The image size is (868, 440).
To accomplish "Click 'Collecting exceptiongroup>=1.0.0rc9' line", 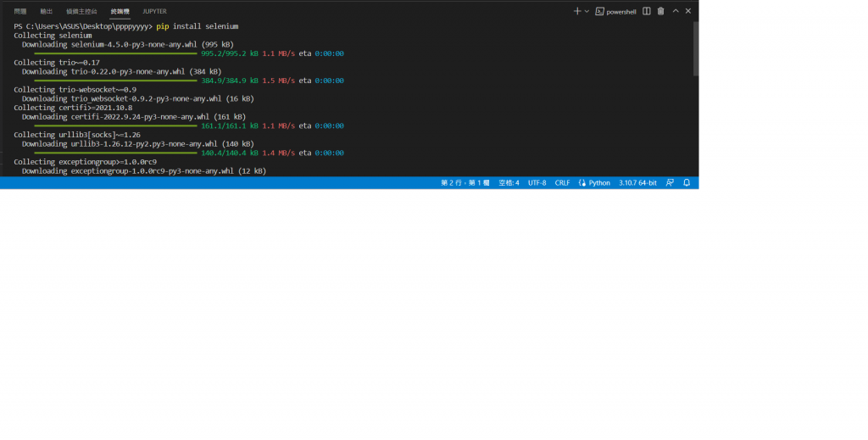I will tap(86, 162).
